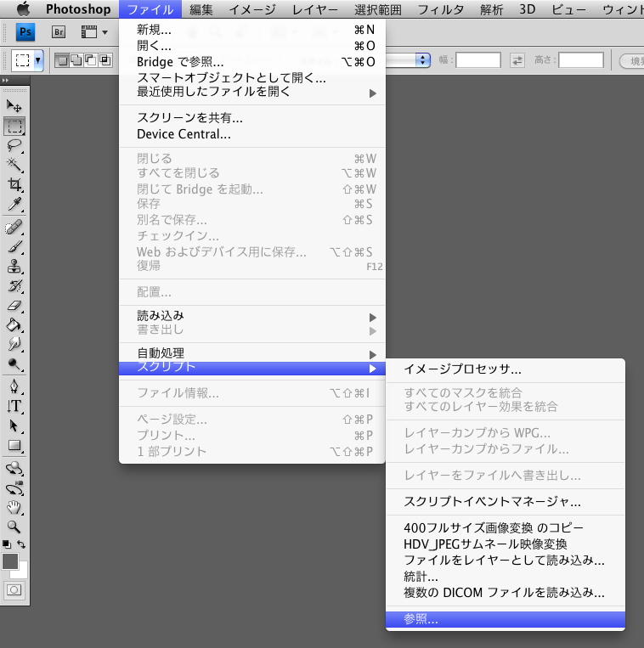Select the Zoom tool
644x648 pixels.
coord(14,527)
